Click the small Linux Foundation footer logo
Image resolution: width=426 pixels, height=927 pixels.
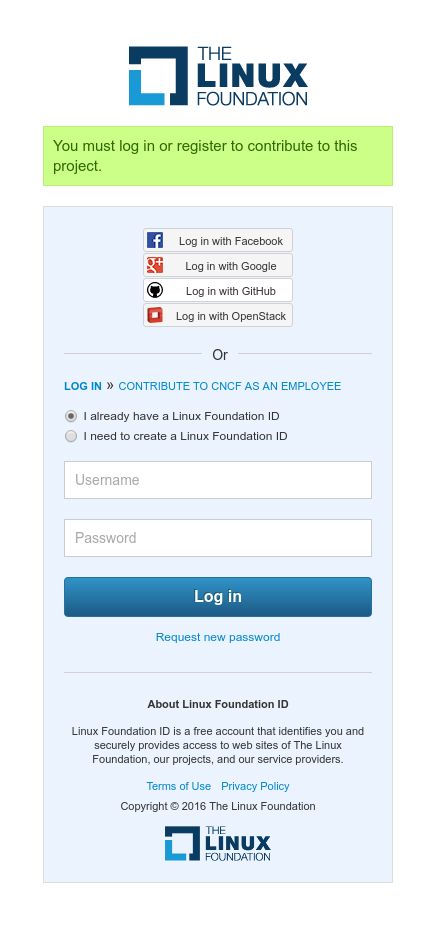(x=217, y=843)
